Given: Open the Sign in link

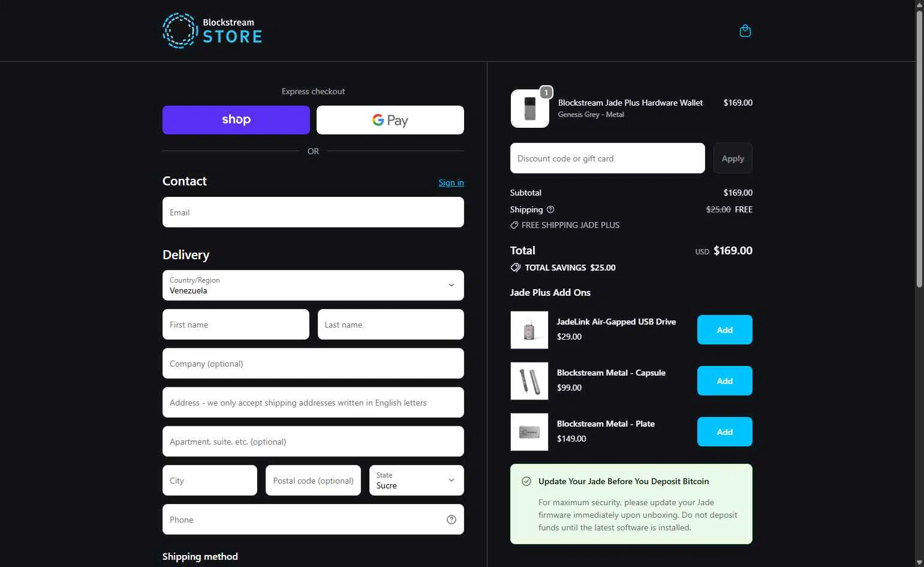Looking at the screenshot, I should (451, 182).
